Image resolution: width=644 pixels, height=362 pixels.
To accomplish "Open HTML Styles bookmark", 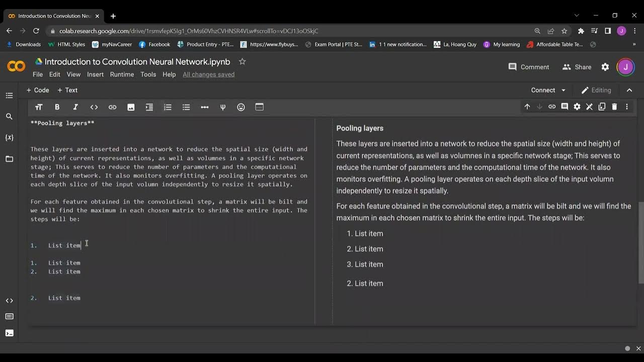I will click(x=66, y=44).
